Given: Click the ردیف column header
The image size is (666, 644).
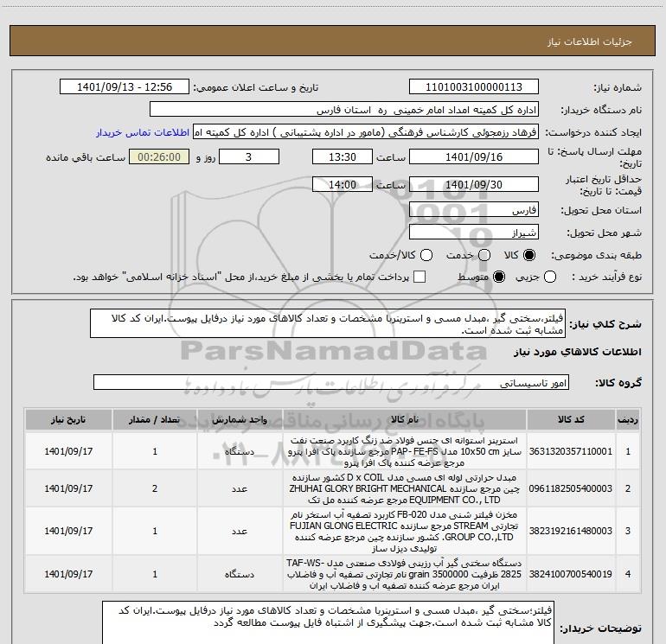Looking at the screenshot, I should pos(628,420).
